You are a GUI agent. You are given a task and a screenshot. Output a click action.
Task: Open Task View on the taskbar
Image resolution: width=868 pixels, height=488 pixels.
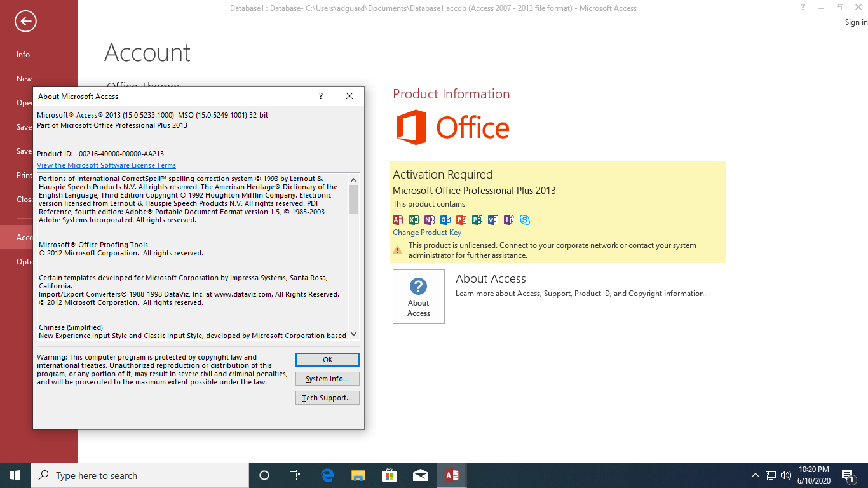tap(295, 475)
